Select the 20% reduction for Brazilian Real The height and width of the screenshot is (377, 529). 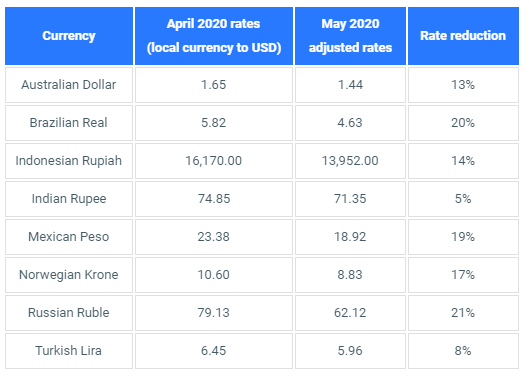click(x=463, y=123)
